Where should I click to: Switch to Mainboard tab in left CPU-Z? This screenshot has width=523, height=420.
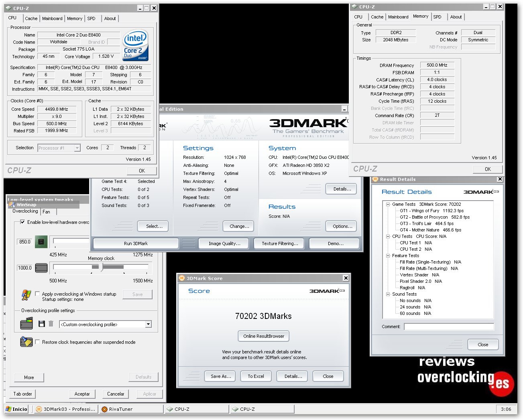coord(52,18)
